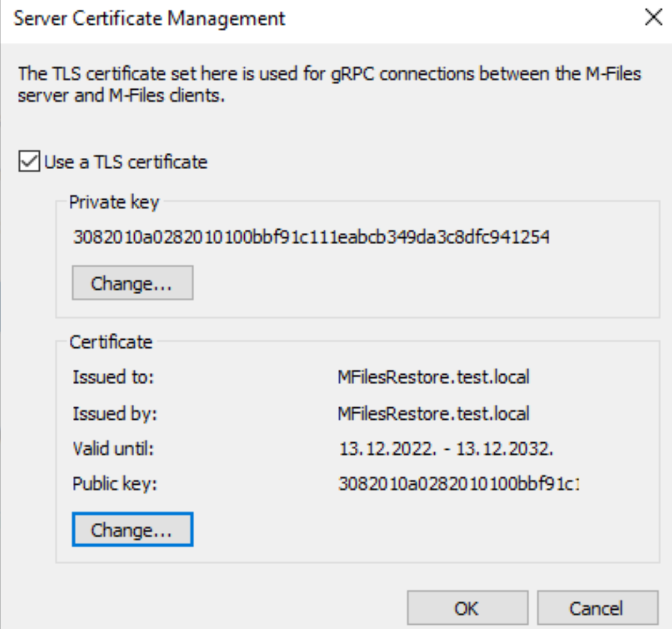Toggle the Use a TLS certificate checkbox
Screen dimensions: 672x629
click(29, 162)
